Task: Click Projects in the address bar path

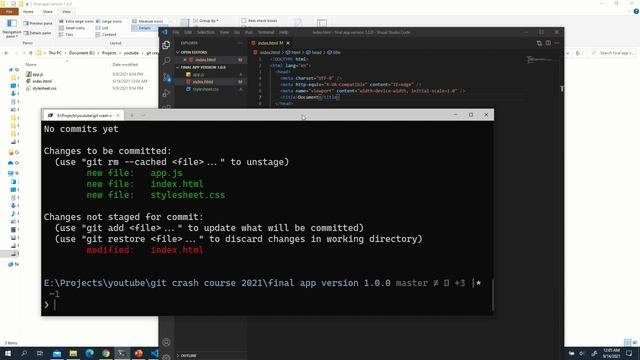Action: 109,53
